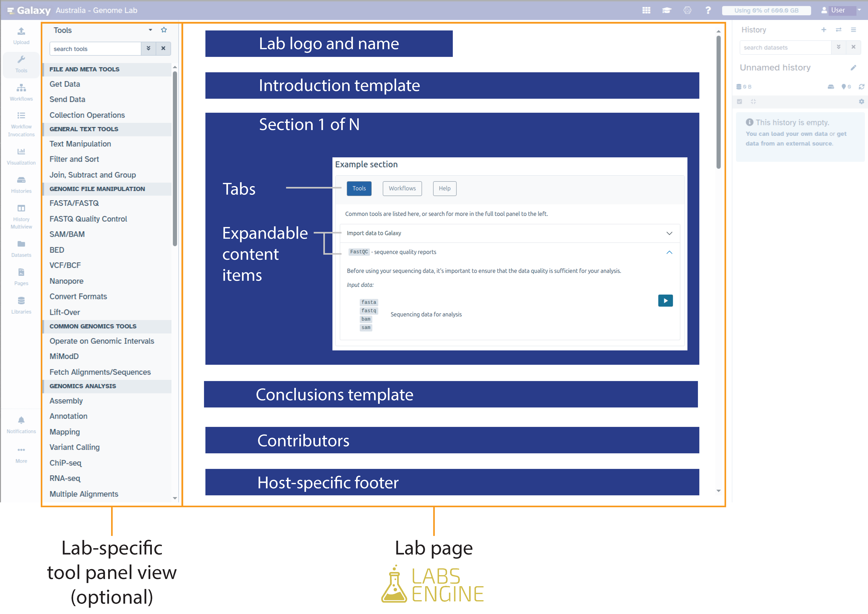Show advanced search filters with double chevron

(149, 48)
